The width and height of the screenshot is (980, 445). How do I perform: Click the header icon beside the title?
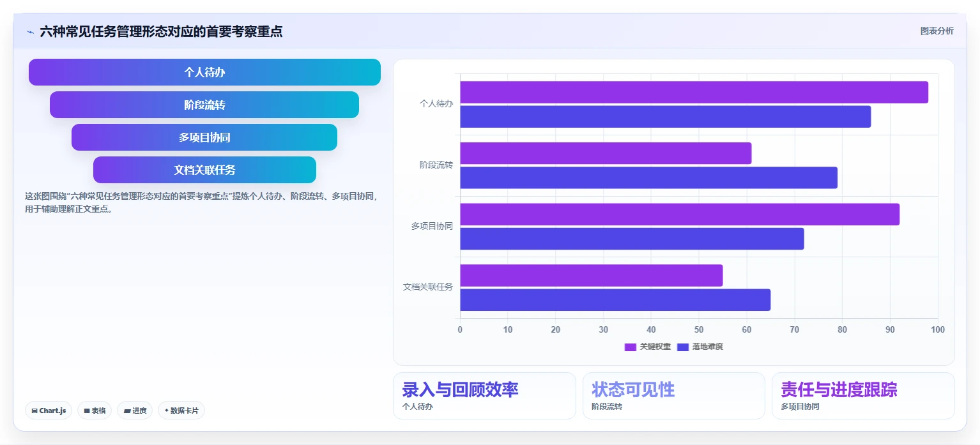(x=30, y=32)
